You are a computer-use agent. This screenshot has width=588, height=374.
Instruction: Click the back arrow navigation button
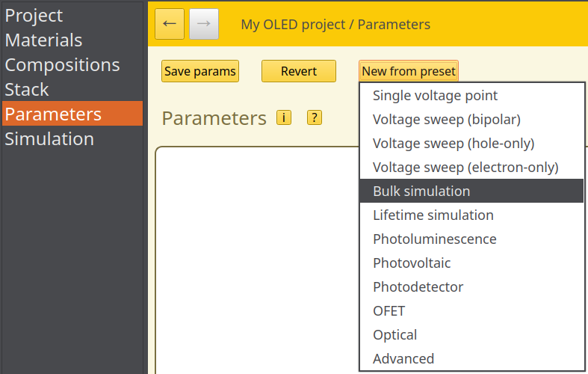pos(170,25)
